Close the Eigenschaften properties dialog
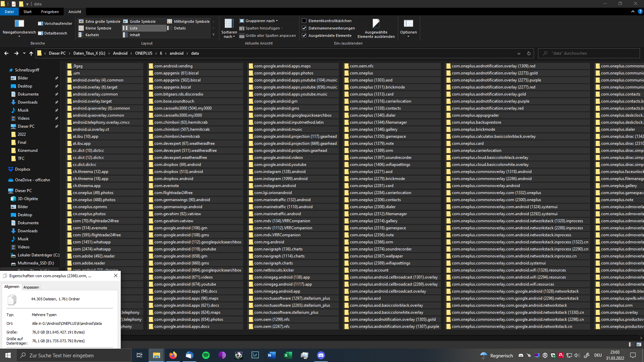Image resolution: width=644 pixels, height=362 pixels. [116, 276]
